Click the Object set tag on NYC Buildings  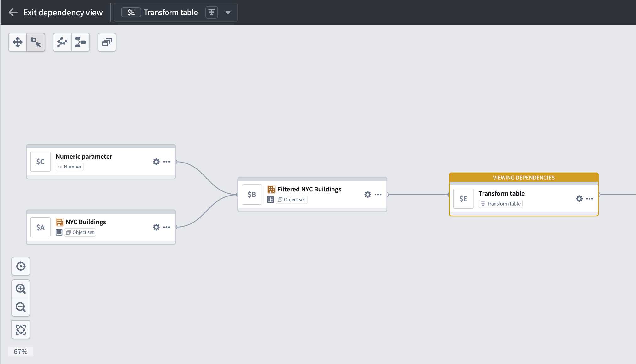tap(80, 232)
